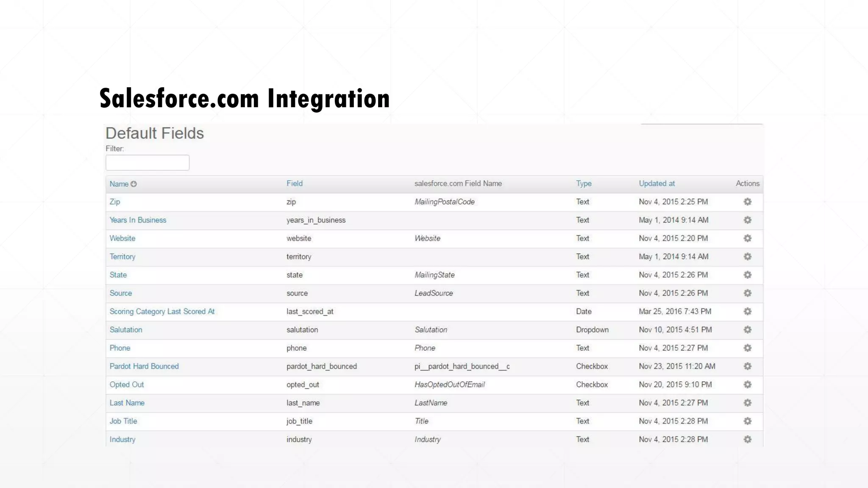Select the Title cell in Job Title row
This screenshot has height=488, width=868.
pos(421,421)
